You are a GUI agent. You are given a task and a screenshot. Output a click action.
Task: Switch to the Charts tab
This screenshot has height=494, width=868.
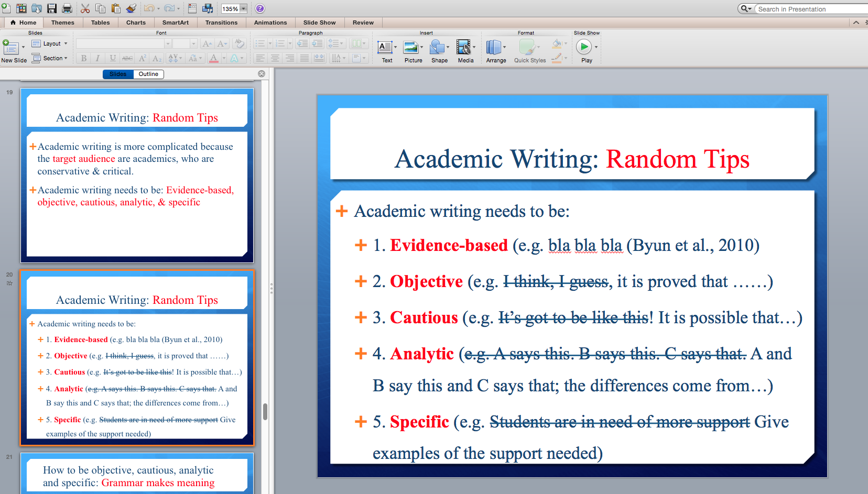(x=136, y=23)
